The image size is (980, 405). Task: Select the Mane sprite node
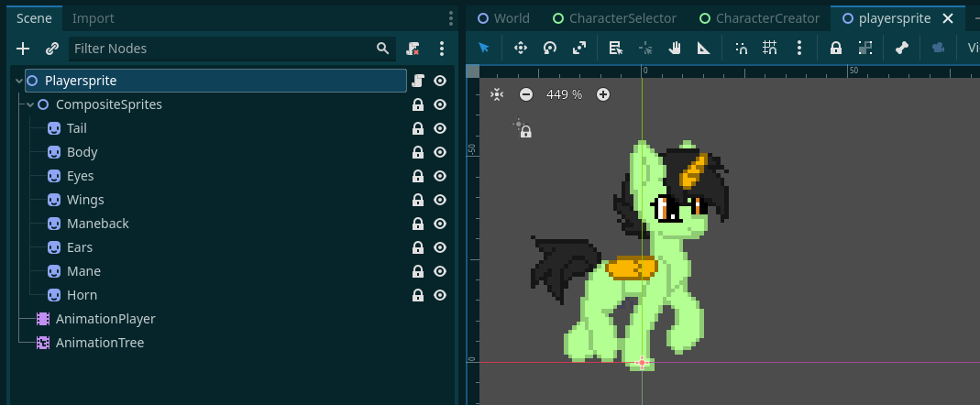(x=83, y=271)
